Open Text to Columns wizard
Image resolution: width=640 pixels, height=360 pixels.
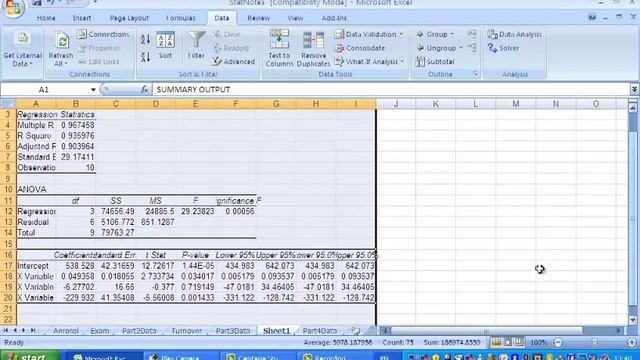(279, 48)
